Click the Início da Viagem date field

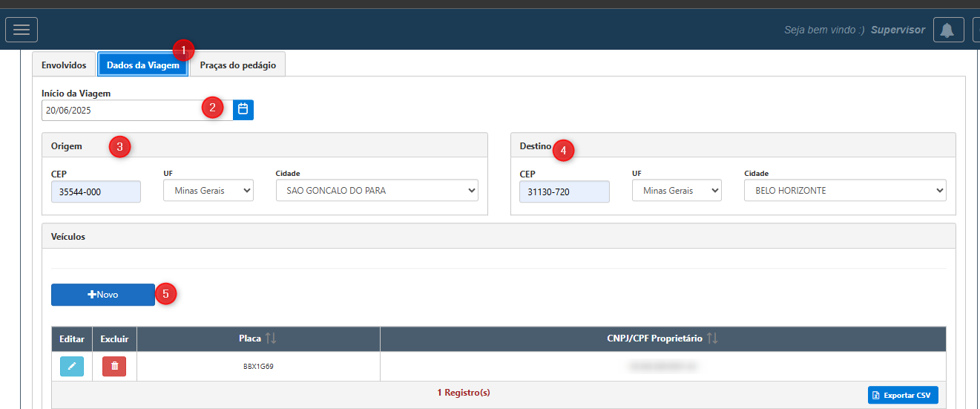(122, 110)
